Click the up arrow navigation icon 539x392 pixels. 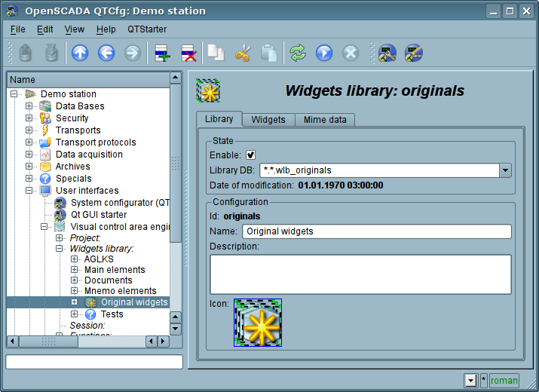coord(80,53)
